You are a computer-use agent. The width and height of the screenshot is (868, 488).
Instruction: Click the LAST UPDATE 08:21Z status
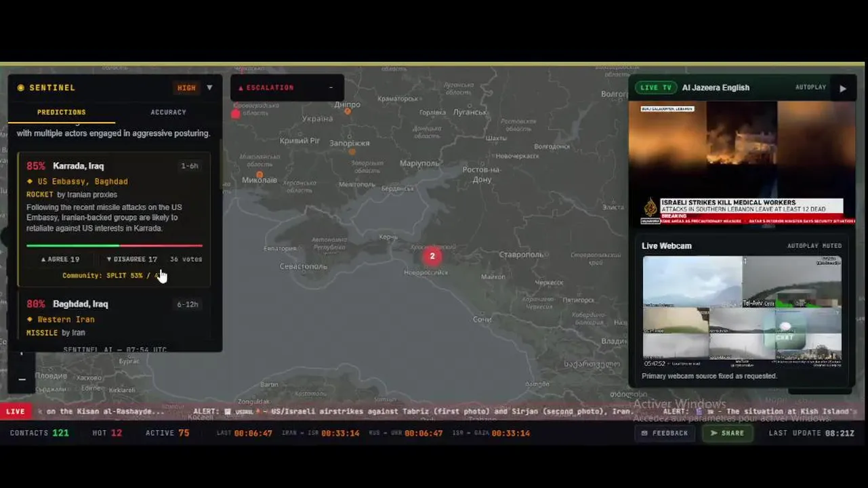click(x=812, y=433)
